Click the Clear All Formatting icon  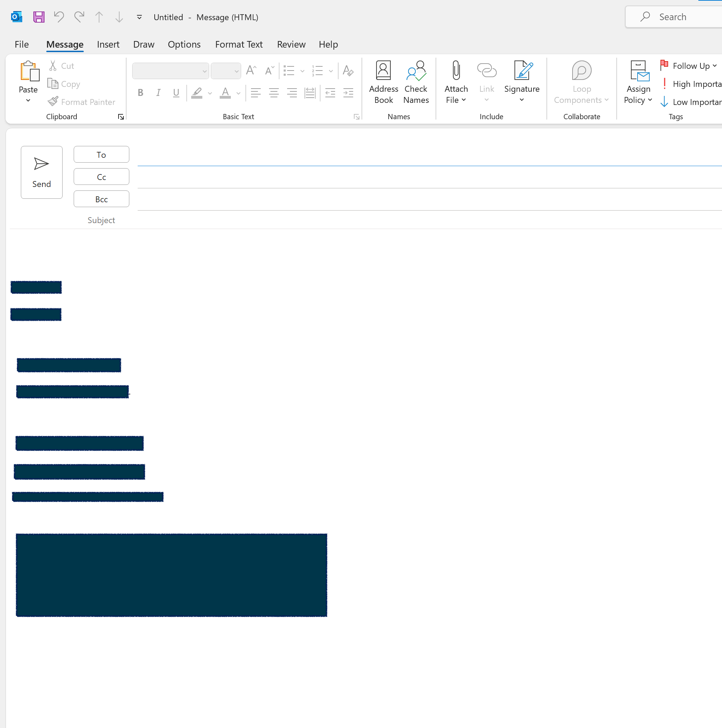pyautogui.click(x=348, y=71)
